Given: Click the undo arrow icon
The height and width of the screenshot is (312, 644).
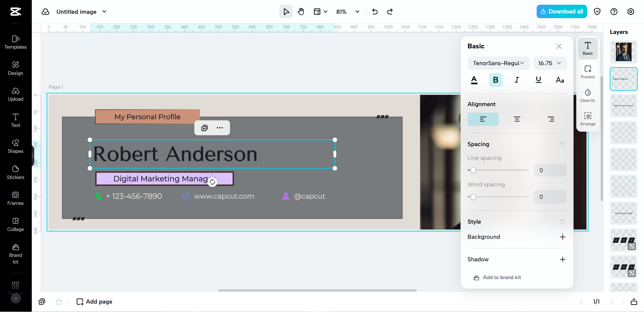Looking at the screenshot, I should point(375,12).
